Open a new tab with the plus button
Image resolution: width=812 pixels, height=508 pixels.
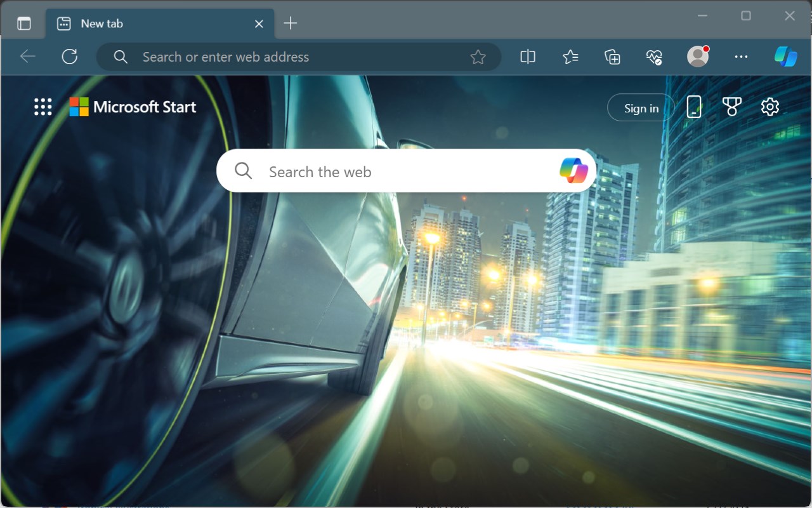[290, 23]
